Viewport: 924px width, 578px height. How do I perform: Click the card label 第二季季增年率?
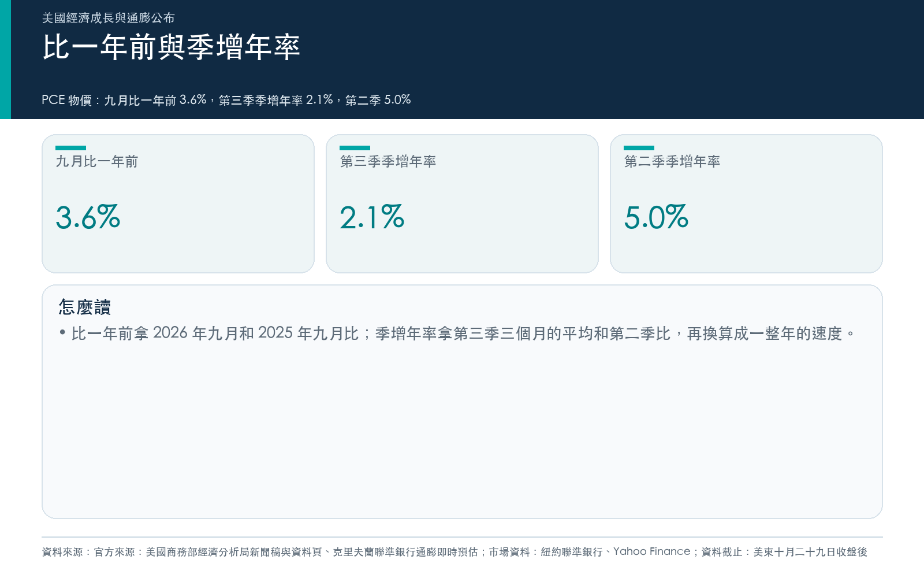tap(672, 161)
